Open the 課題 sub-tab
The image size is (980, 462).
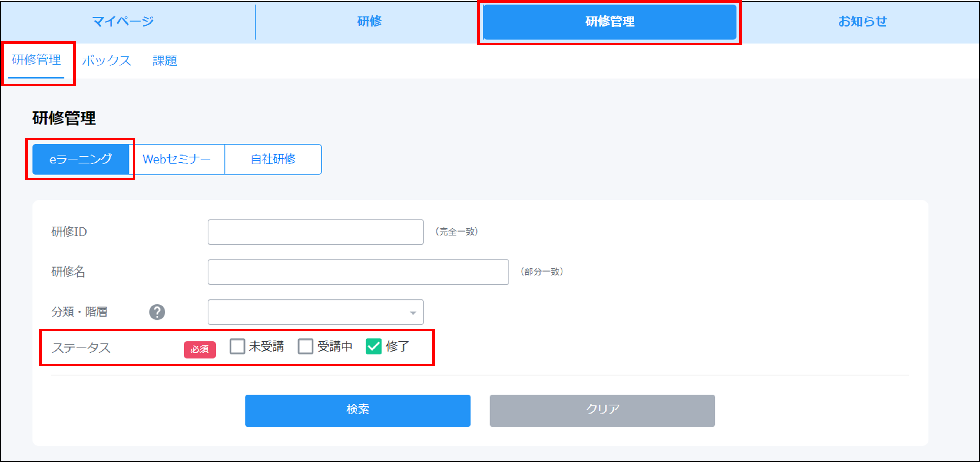(x=165, y=61)
